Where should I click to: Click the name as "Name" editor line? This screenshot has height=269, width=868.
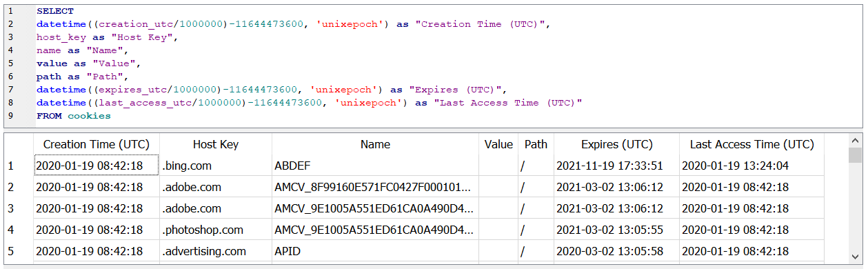pos(83,50)
